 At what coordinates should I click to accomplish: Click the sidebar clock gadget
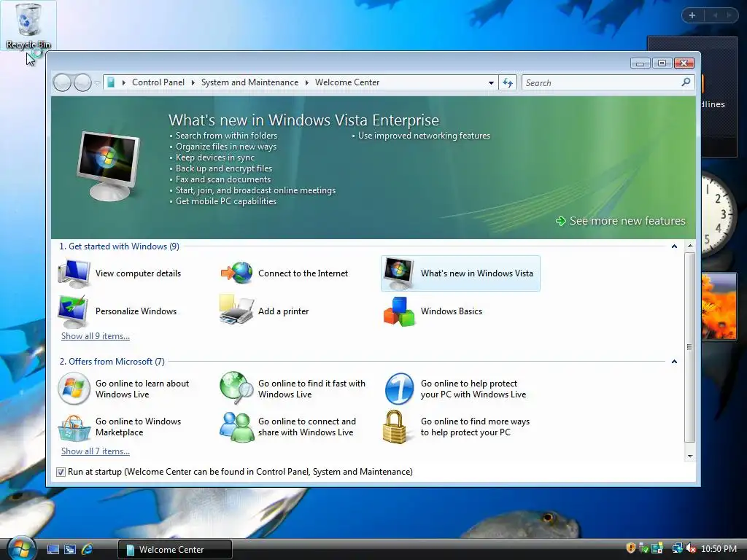[x=719, y=214]
